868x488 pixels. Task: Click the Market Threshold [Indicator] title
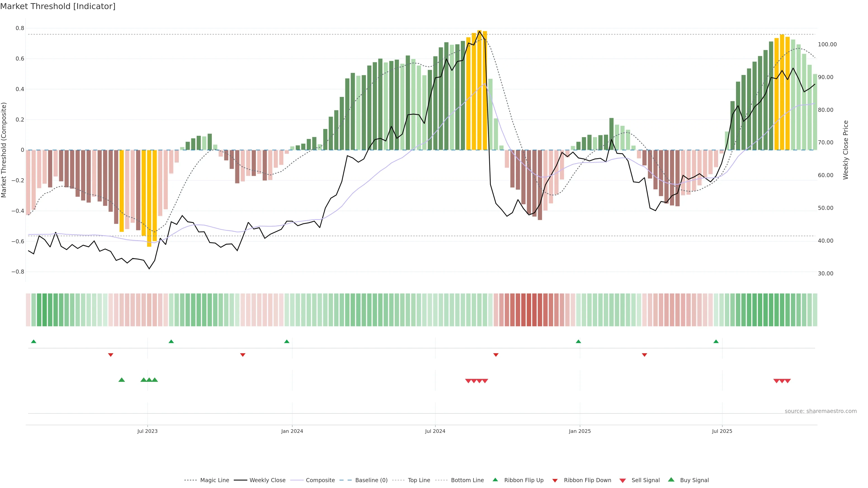pyautogui.click(x=58, y=6)
